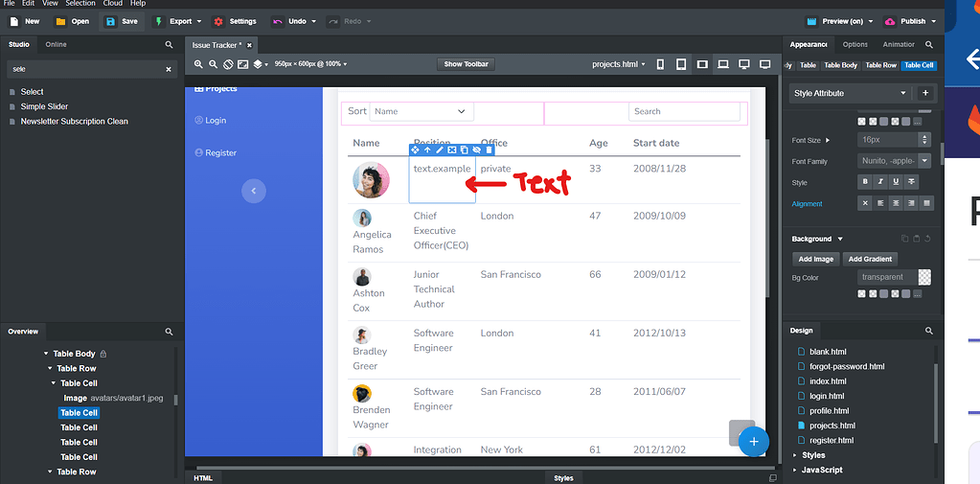980x484 pixels.
Task: Click the Add Gradient button
Action: point(871,259)
